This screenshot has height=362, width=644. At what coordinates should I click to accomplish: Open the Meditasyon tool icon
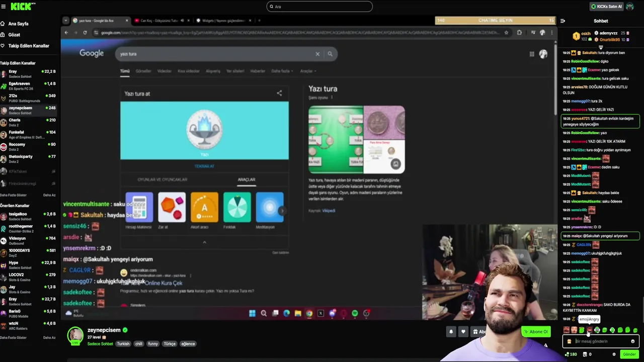point(269,207)
